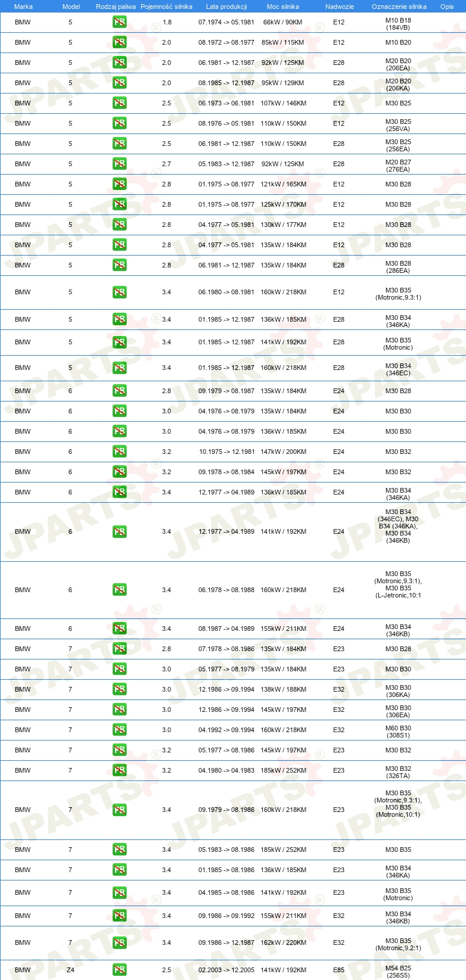The width and height of the screenshot is (466, 980).
Task: Click the fuel icon in the 85kW / 115KM row
Action: (119, 42)
